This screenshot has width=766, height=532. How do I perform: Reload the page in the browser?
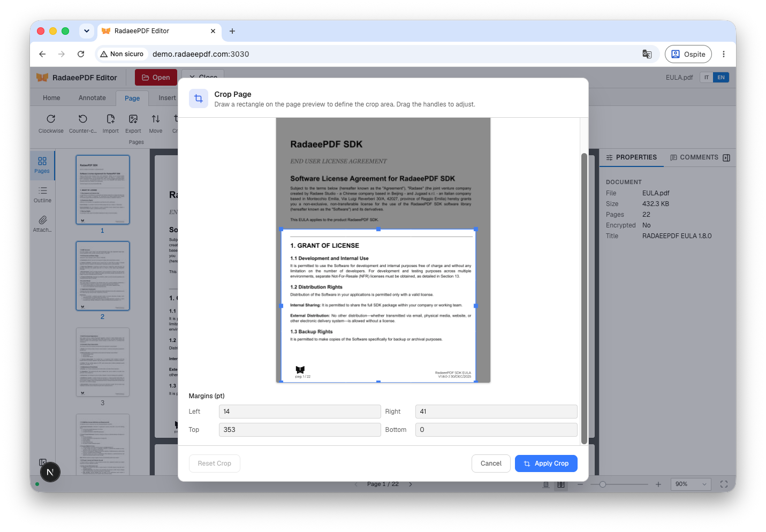coord(81,54)
